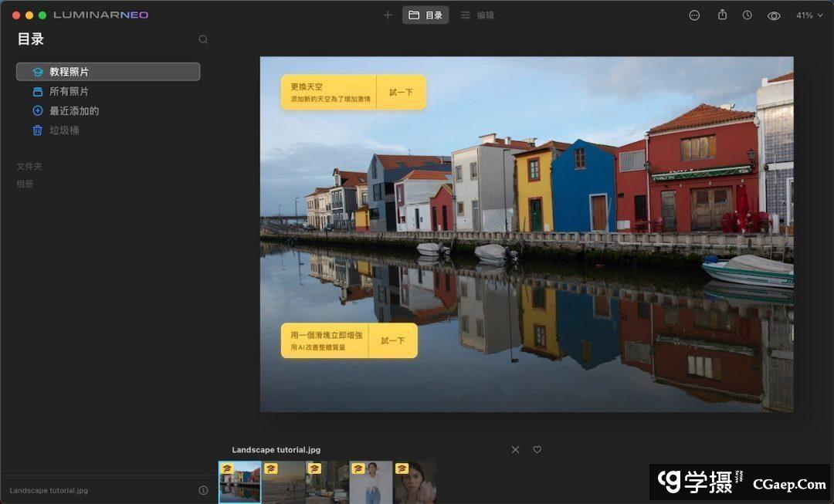Screen dimensions: 834x504
Task: Open 所有照片 in the sidebar
Action: pyautogui.click(x=69, y=92)
